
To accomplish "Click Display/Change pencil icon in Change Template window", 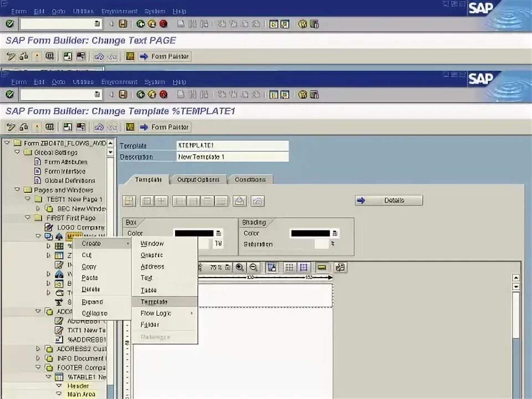I will pos(11,127).
